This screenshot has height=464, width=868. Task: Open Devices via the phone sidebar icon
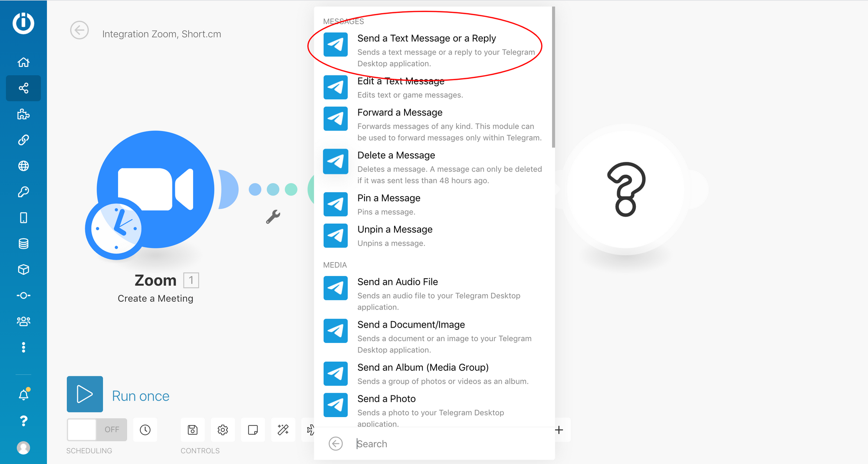pyautogui.click(x=23, y=217)
